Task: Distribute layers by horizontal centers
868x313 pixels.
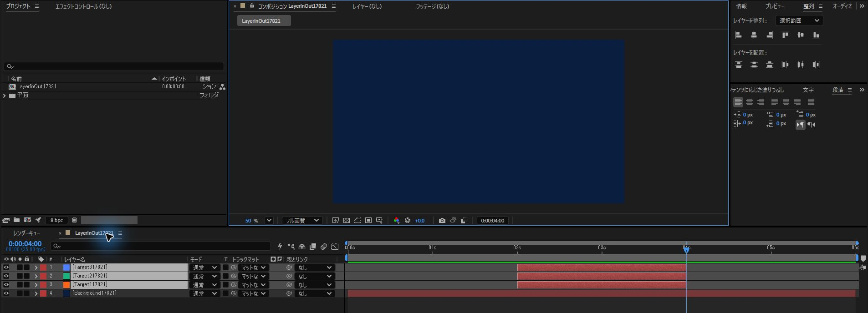Action: [x=801, y=65]
